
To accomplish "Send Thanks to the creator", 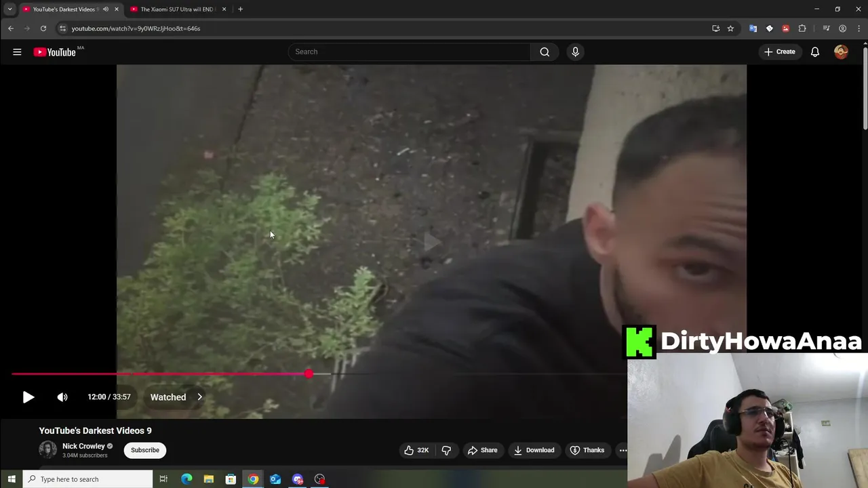I will [x=587, y=450].
